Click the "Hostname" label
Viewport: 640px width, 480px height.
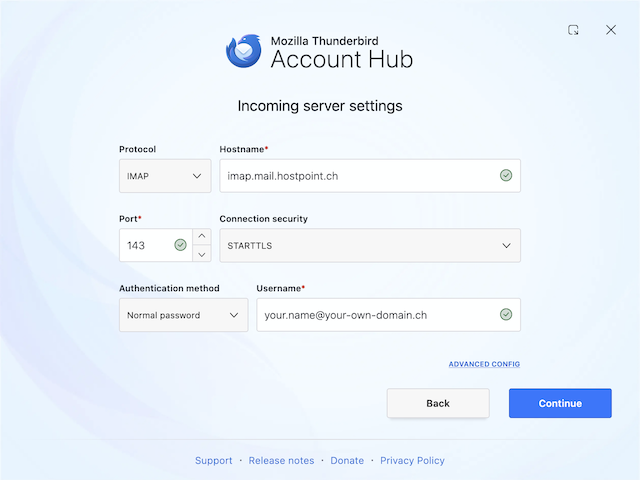(242, 149)
